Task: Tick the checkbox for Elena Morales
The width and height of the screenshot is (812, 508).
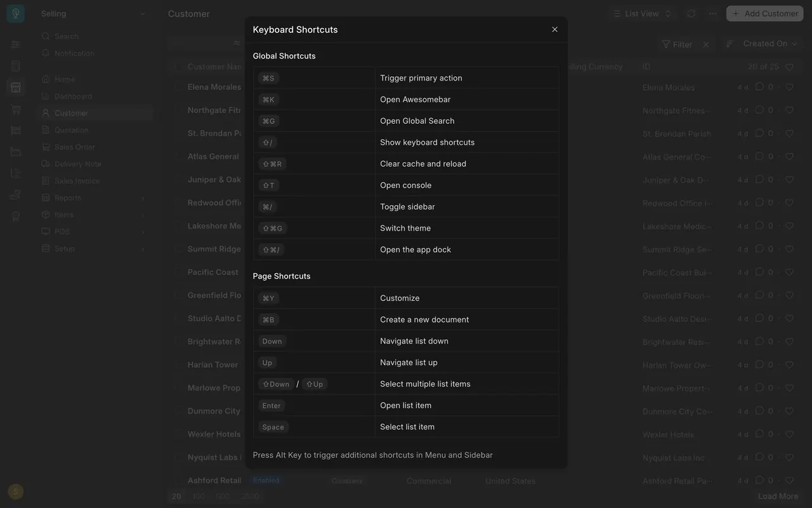Action: 178,87
